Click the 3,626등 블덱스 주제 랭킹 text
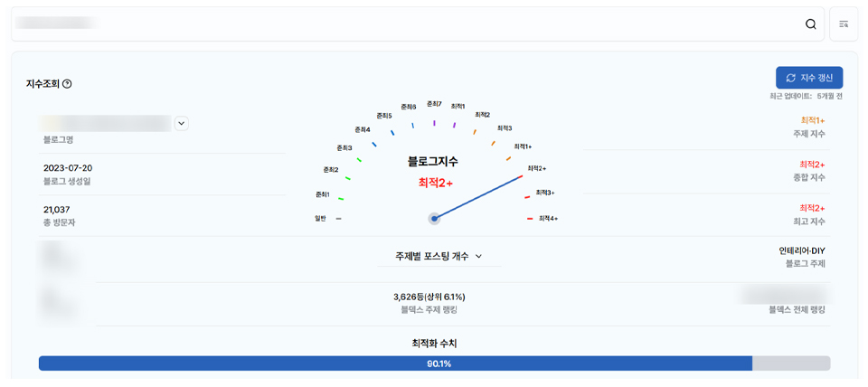This screenshot has width=868, height=387. click(x=429, y=297)
